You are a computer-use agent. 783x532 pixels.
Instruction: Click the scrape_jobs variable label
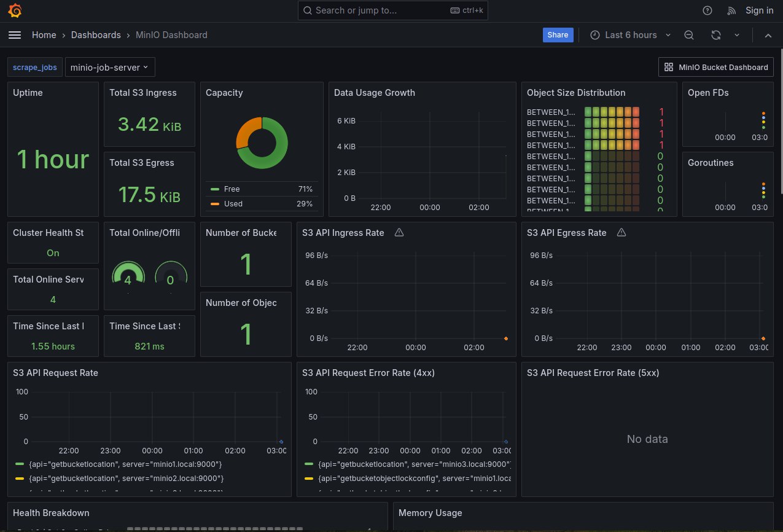(x=35, y=67)
